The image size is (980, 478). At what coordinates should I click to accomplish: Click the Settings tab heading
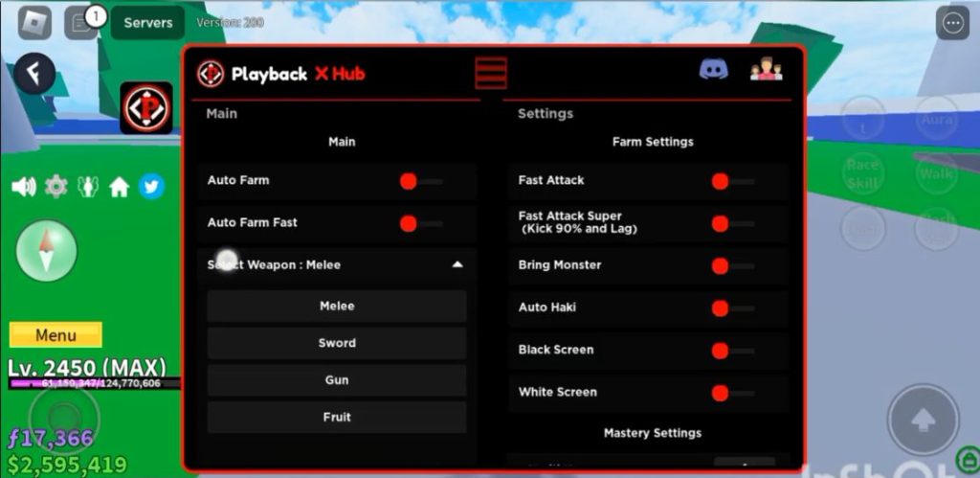click(x=545, y=114)
